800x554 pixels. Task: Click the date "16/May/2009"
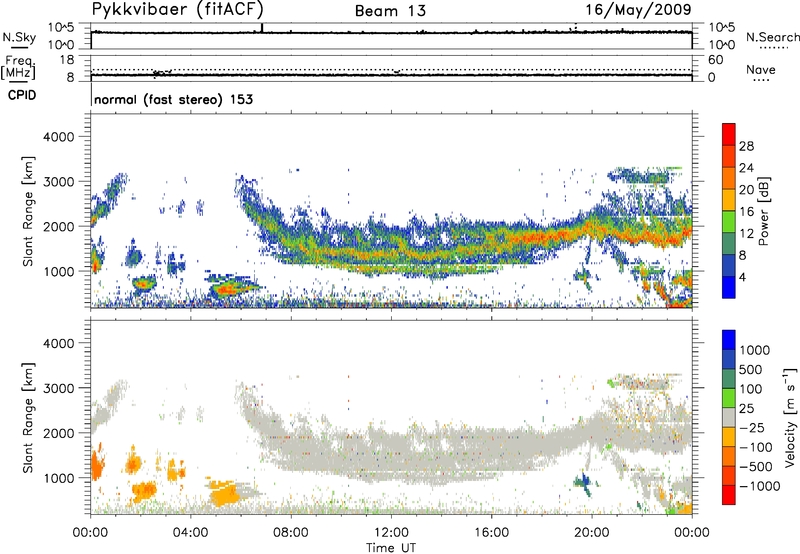[x=638, y=10]
